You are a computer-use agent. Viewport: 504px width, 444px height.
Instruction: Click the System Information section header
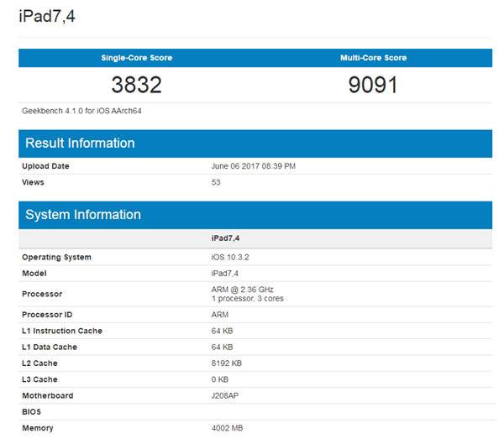(x=82, y=215)
